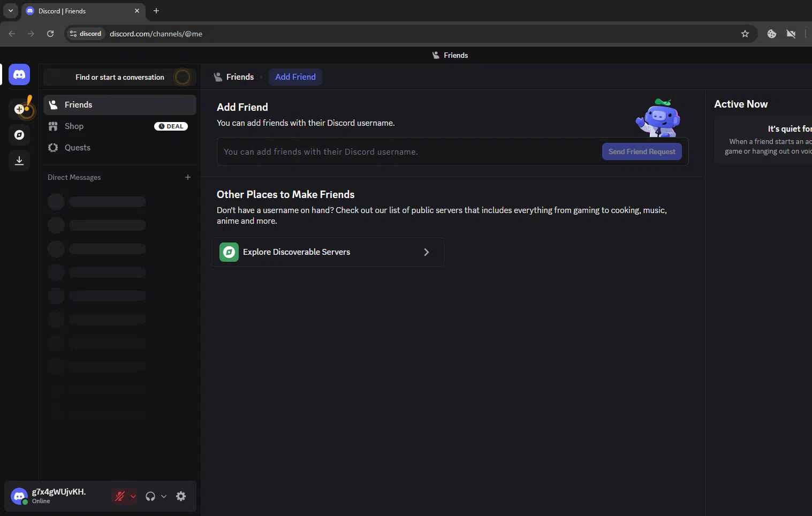Click the Discord home logo icon

coord(19,75)
